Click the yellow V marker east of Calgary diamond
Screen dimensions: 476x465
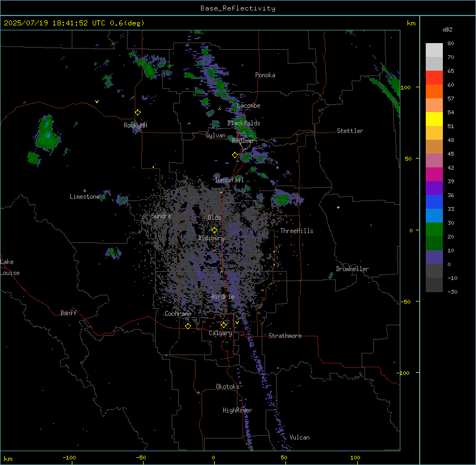coord(237,323)
